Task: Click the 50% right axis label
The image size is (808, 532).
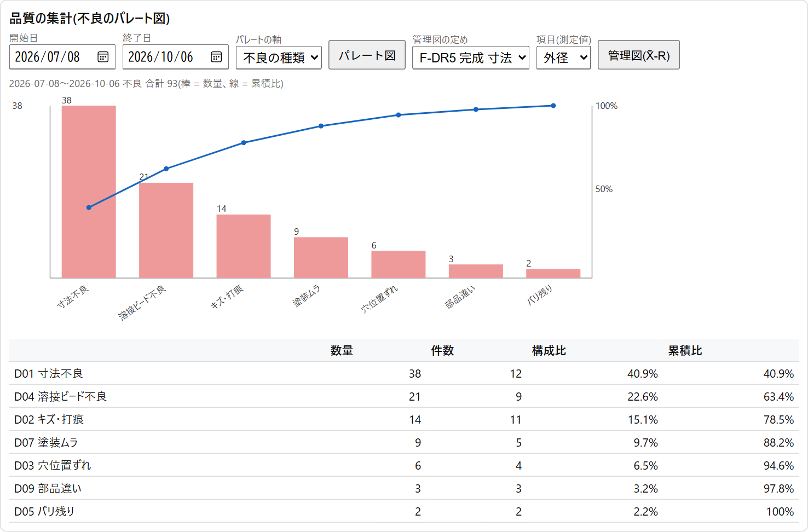Action: click(x=604, y=189)
